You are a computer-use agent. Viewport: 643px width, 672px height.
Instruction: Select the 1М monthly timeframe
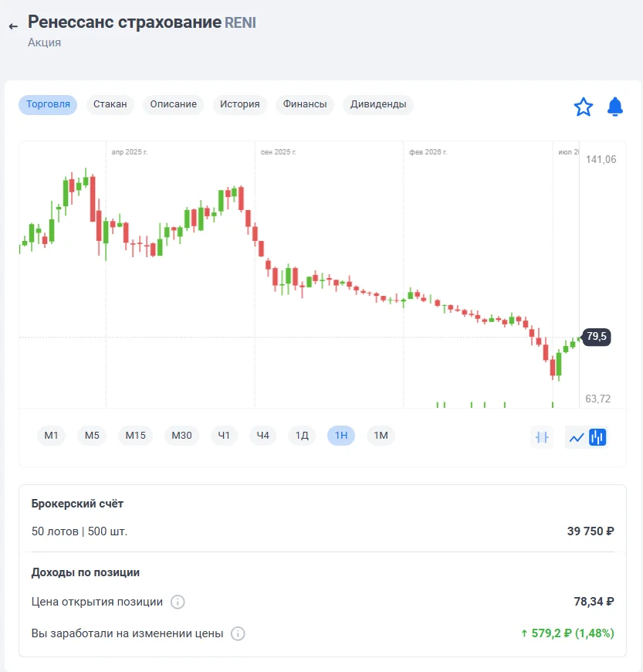[x=381, y=436]
